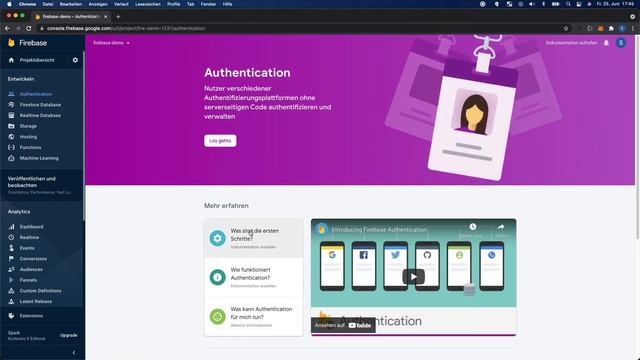Open project settings gear icon
The width and height of the screenshot is (640, 360).
pyautogui.click(x=75, y=60)
